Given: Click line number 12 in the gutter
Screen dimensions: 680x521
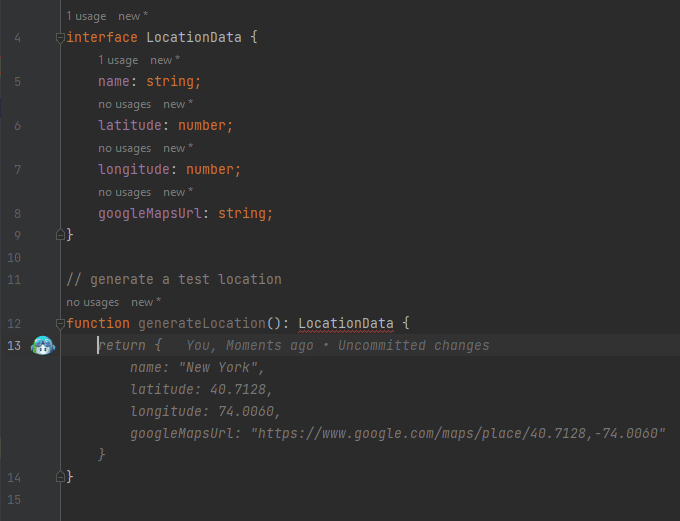Looking at the screenshot, I should click(x=14, y=324).
